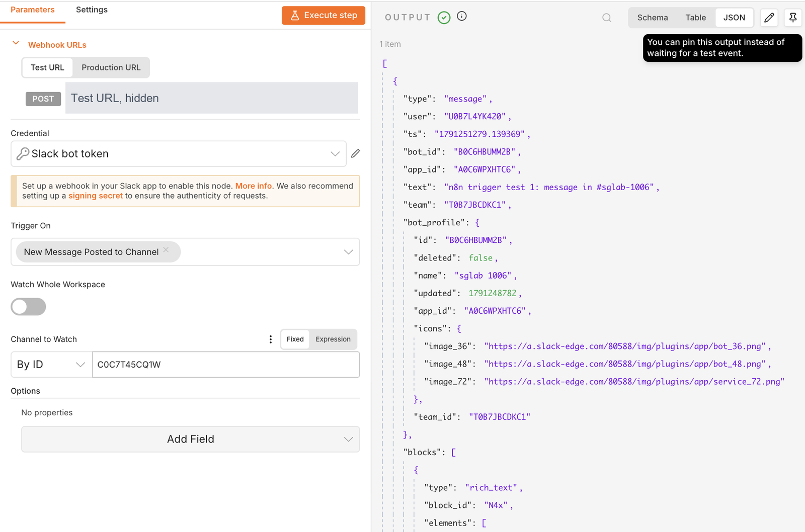The width and height of the screenshot is (805, 532).
Task: Click the "sglab 1006" name value
Action: (x=483, y=276)
